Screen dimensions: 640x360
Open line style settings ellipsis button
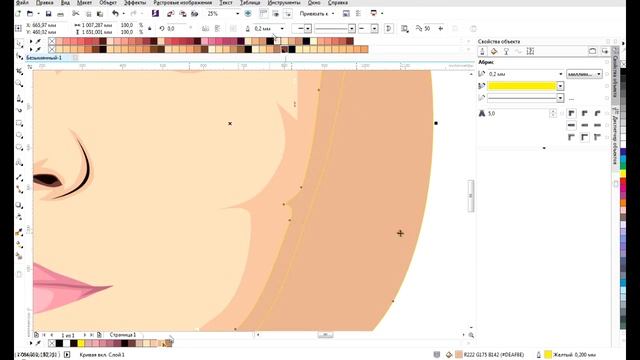[571, 98]
